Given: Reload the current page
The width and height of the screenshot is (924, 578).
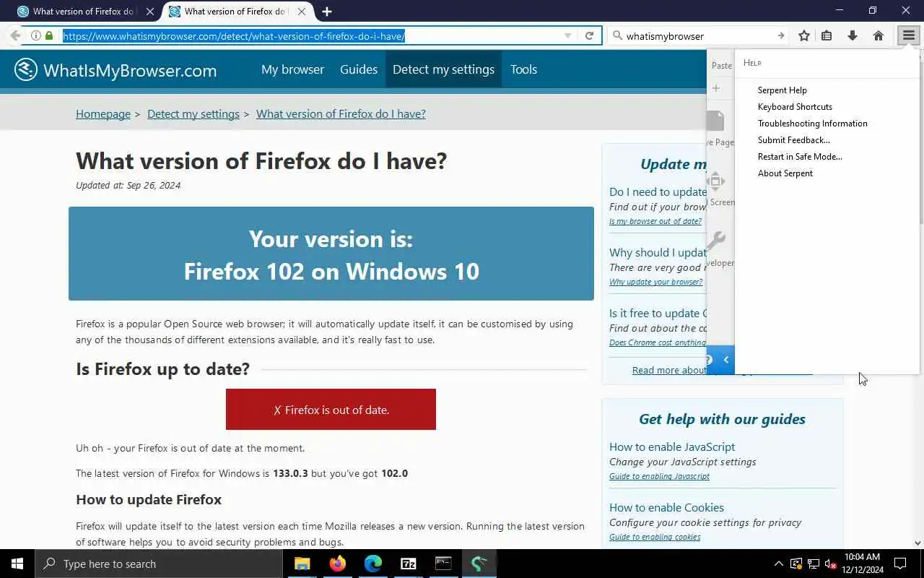Looking at the screenshot, I should pos(590,35).
